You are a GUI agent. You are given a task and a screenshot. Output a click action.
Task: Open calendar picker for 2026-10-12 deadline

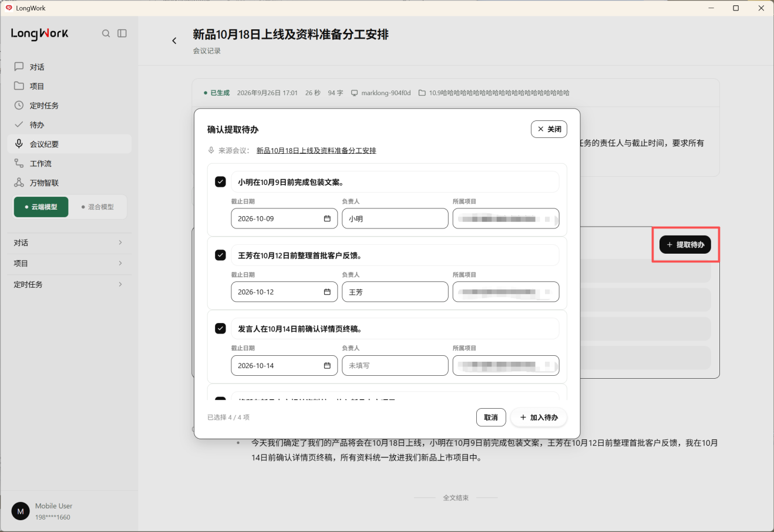[327, 292]
